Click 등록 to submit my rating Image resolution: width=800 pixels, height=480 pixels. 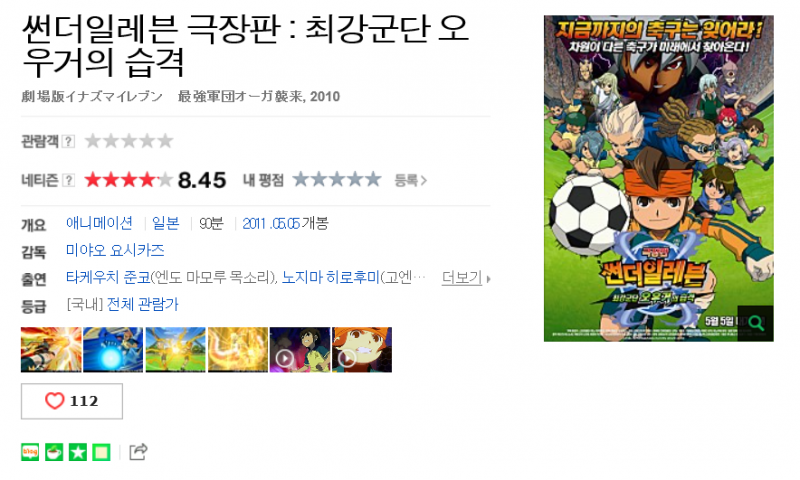click(410, 180)
